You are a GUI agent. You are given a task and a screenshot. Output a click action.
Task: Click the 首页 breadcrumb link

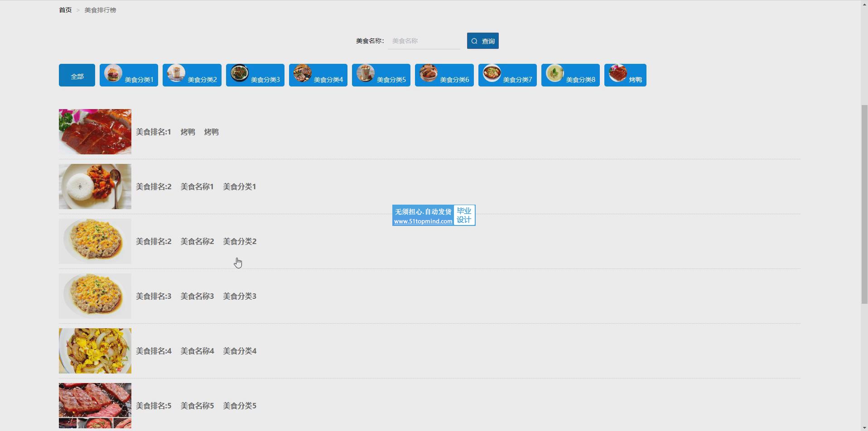pos(65,10)
